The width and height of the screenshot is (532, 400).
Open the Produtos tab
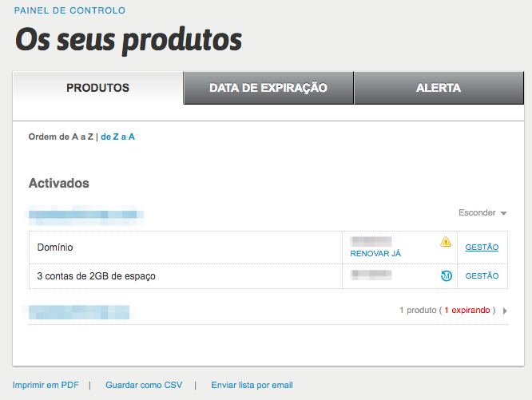pos(97,88)
